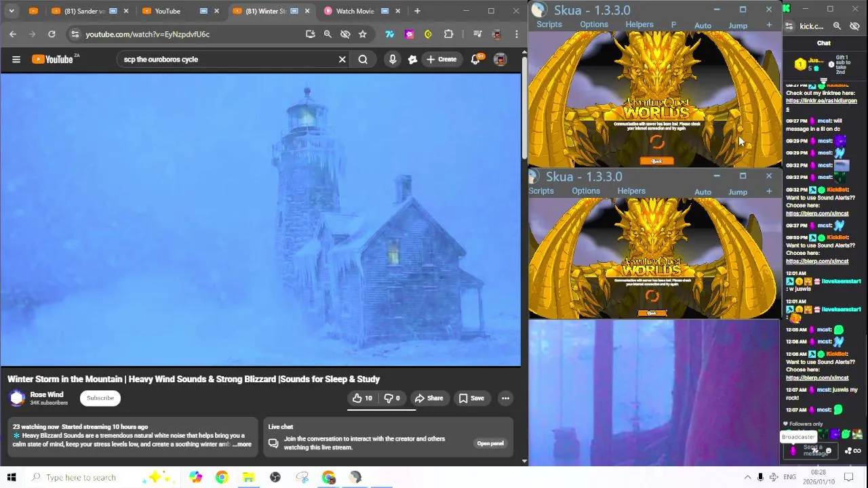The height and width of the screenshot is (488, 868).
Task: Close the Winter Storm tab
Action: pyautogui.click(x=307, y=11)
